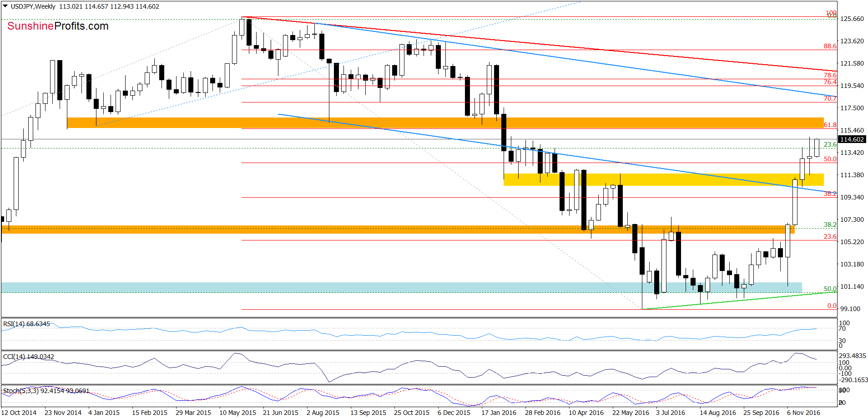Select the OHLC values starting 113.021
The height and width of the screenshot is (419, 868).
click(x=109, y=6)
